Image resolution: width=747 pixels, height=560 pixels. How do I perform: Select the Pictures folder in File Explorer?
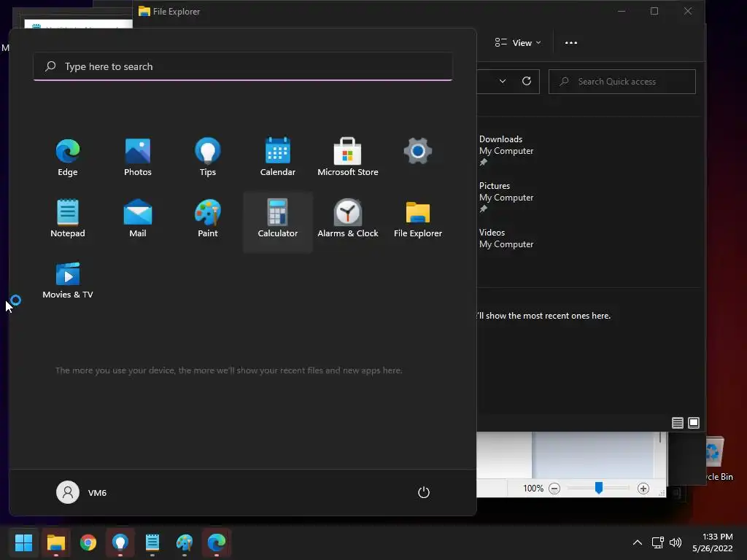[x=506, y=197]
